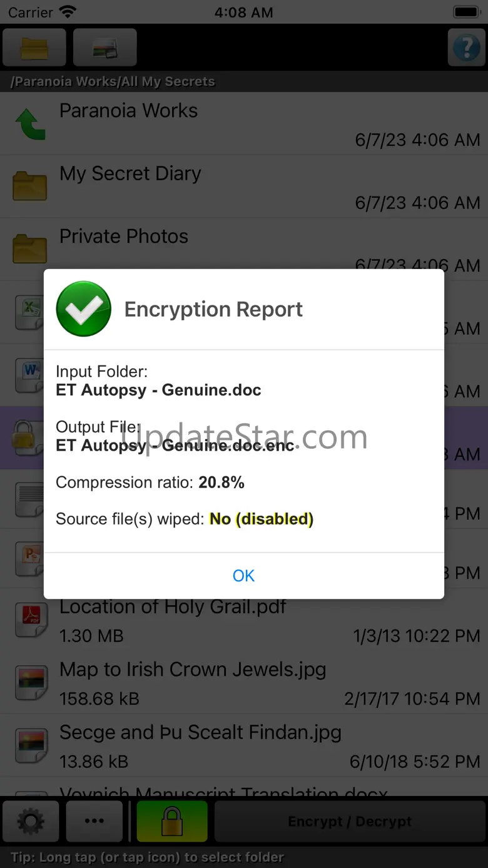The width and height of the screenshot is (488, 868).
Task: Open settings with the gear icon
Action: click(31, 821)
